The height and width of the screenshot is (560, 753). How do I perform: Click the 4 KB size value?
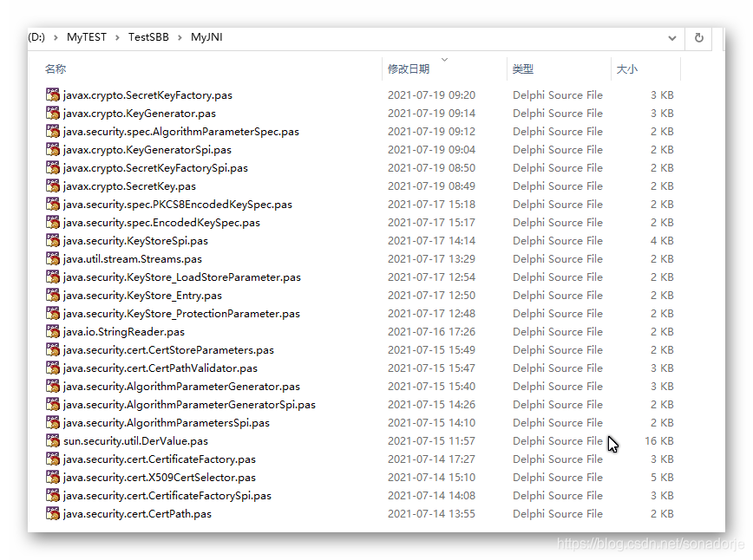pos(662,241)
